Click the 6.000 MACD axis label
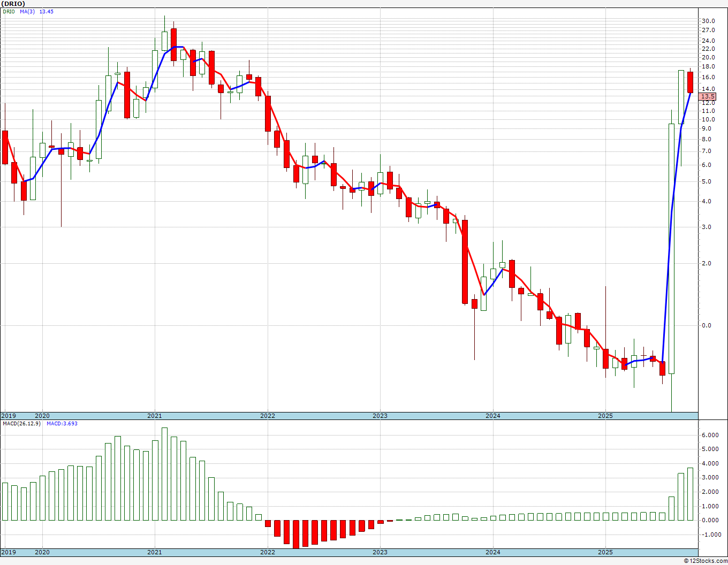Viewport: 728px width, 565px height. tap(710, 435)
